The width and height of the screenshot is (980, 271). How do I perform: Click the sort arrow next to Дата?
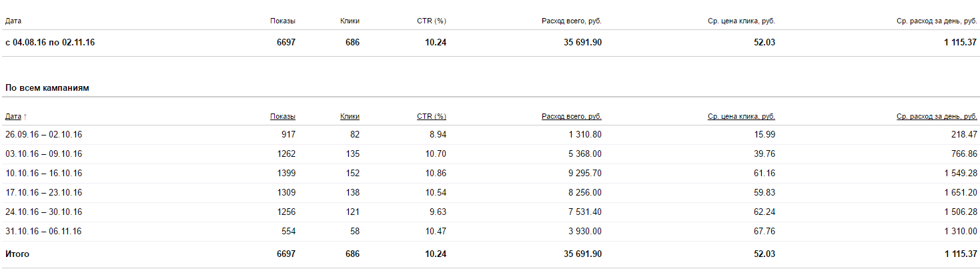25,116
